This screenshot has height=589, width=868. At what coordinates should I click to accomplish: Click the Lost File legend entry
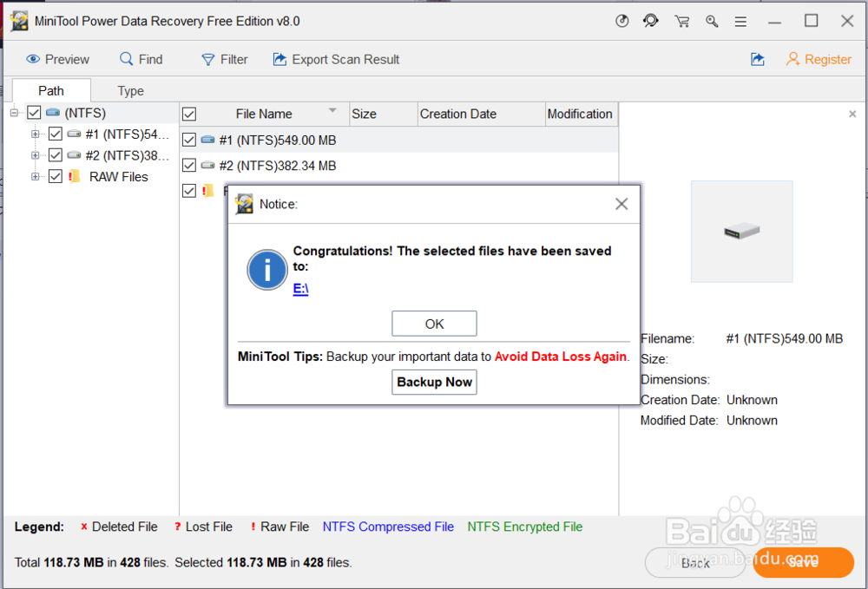[203, 527]
